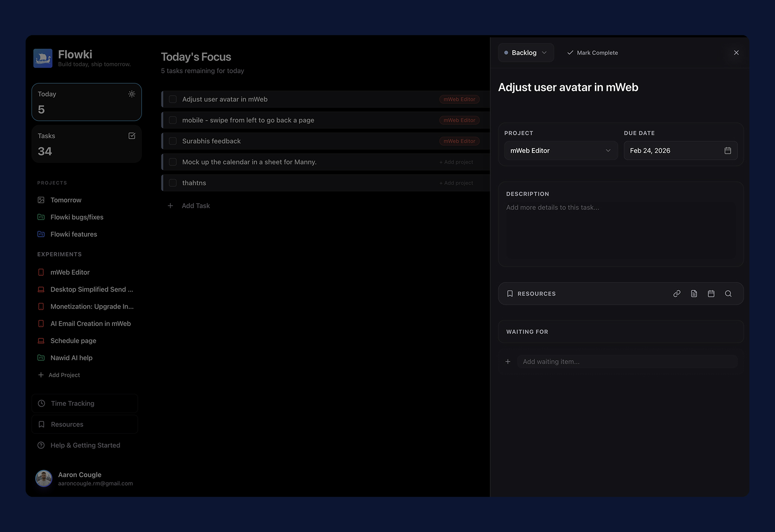Click the calendar icon in Resources bar
The height and width of the screenshot is (532, 775).
711,294
